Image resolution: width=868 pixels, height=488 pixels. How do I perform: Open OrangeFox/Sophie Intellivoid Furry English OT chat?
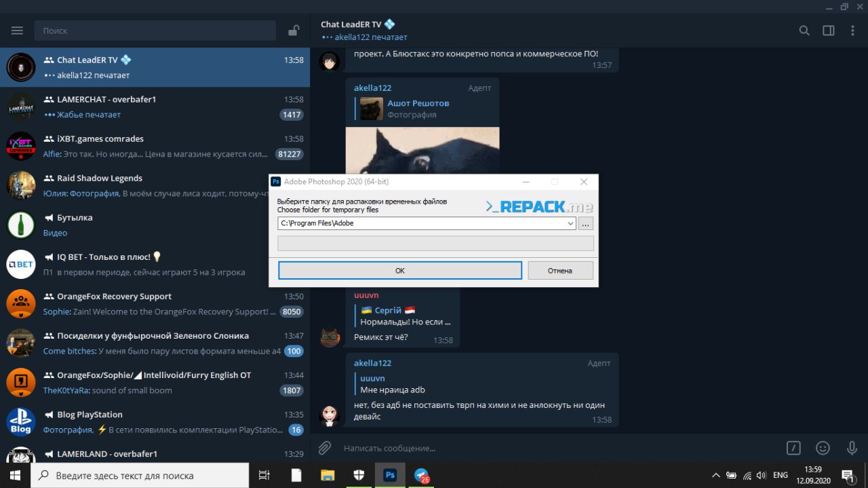click(155, 382)
